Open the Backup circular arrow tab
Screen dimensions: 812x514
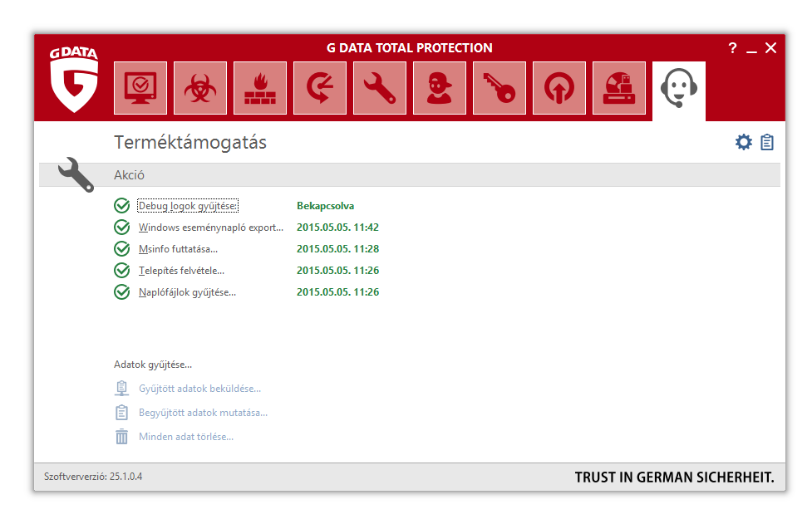click(320, 88)
